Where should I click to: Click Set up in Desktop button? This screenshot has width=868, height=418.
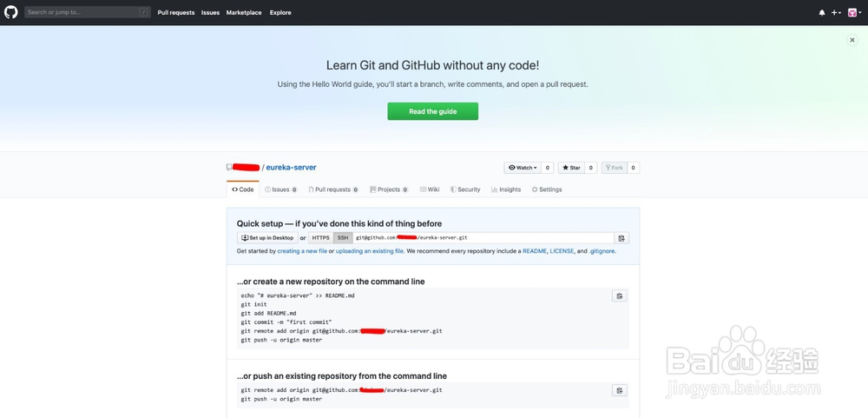point(267,238)
